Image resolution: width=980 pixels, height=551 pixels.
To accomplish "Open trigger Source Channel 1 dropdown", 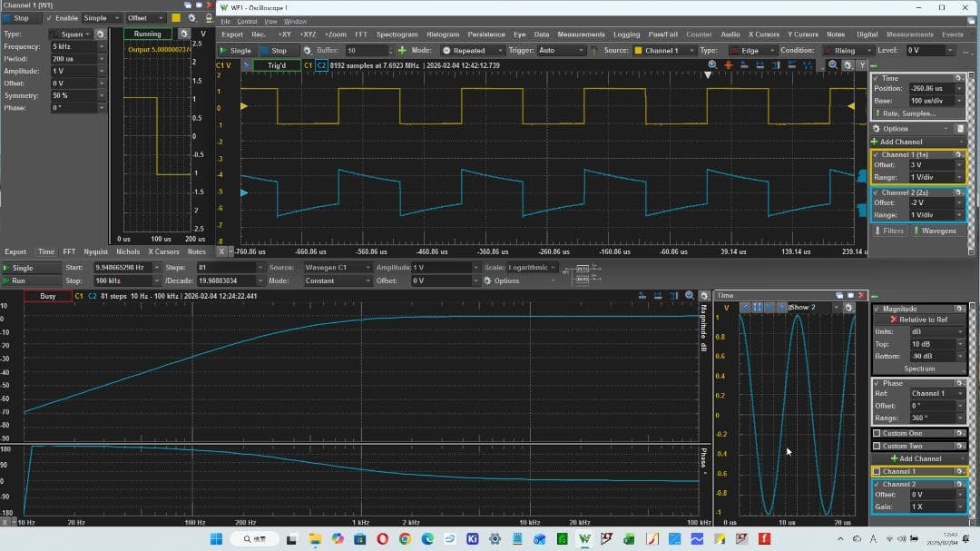I will 663,50.
